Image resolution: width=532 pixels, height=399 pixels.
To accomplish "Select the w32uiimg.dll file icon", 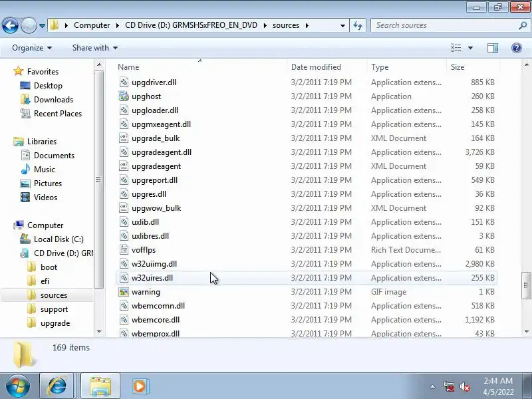I will click(124, 263).
